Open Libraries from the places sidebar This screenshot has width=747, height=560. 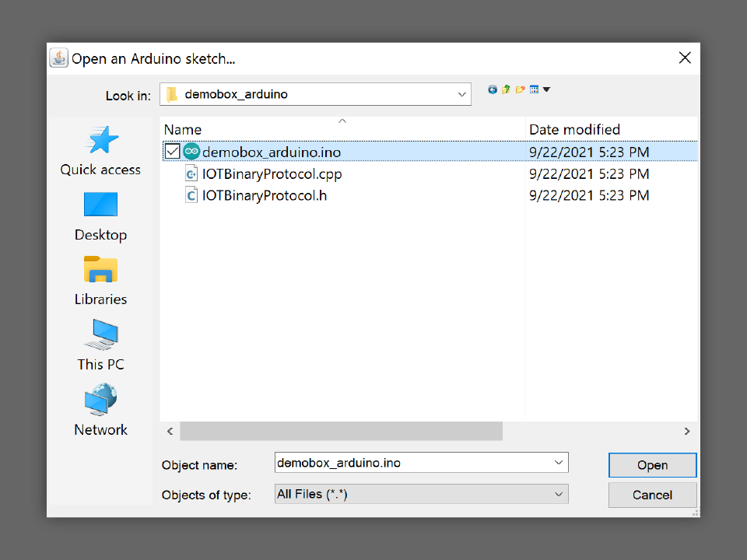coord(100,281)
